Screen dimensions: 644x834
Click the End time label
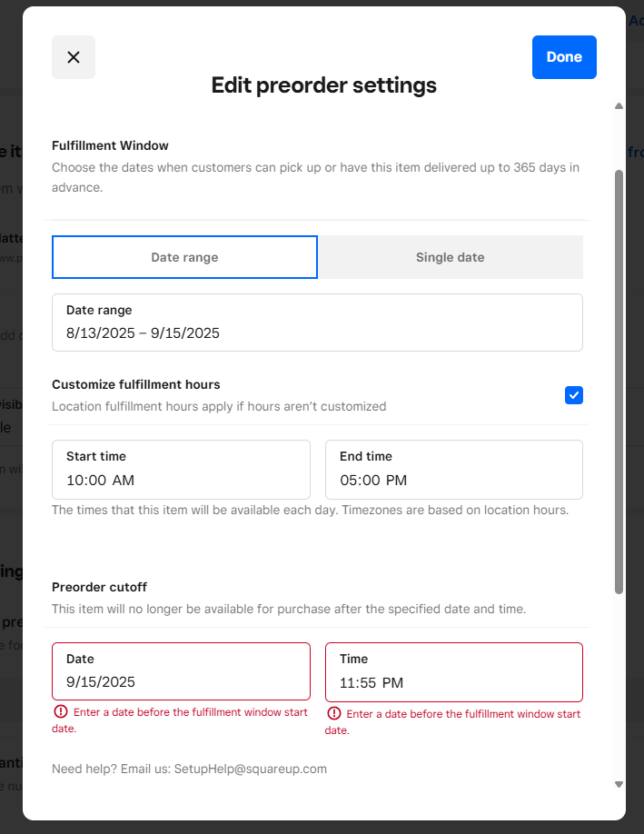coord(366,456)
